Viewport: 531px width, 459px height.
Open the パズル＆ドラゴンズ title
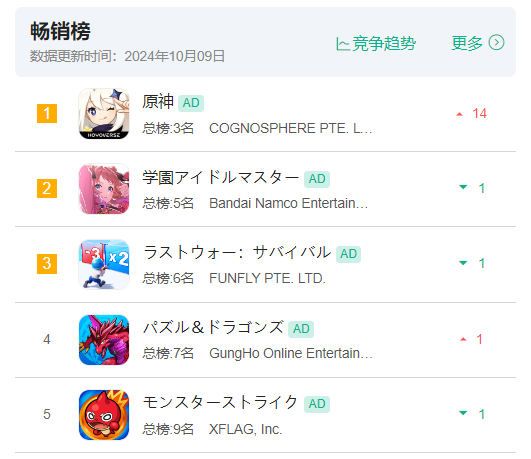(213, 328)
